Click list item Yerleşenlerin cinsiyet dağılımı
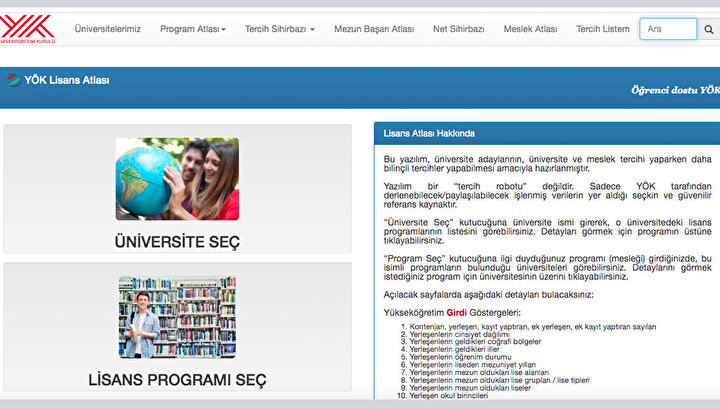The width and height of the screenshot is (720, 409). pyautogui.click(x=459, y=334)
